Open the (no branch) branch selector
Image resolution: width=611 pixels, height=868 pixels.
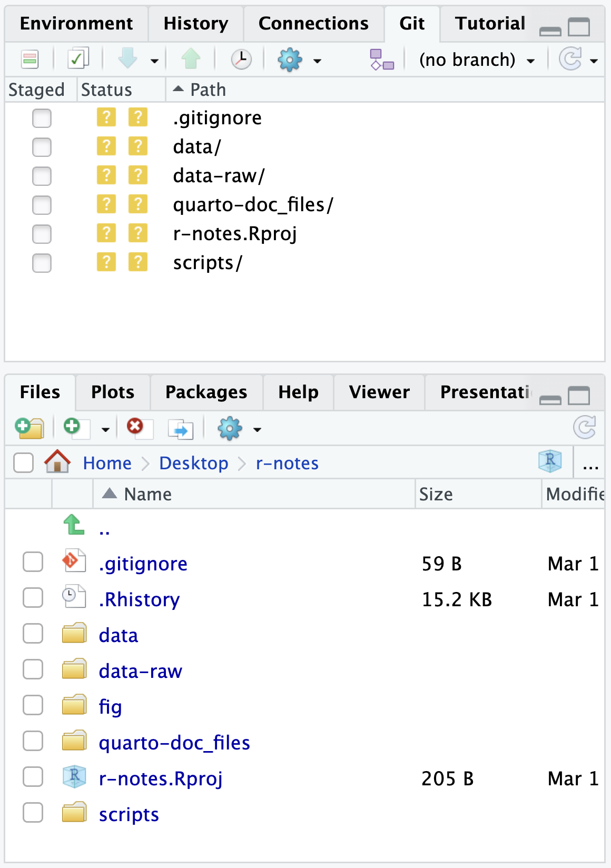(477, 60)
